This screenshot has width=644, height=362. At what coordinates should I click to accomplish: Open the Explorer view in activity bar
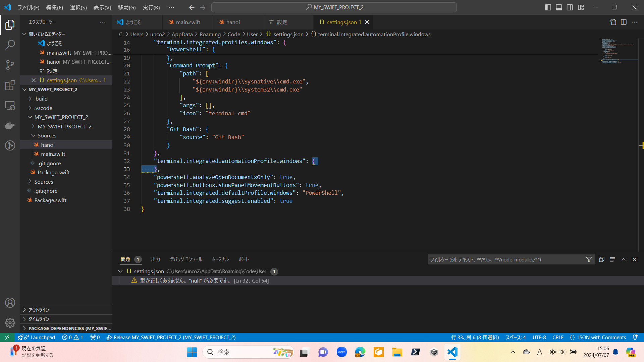coord(10,24)
